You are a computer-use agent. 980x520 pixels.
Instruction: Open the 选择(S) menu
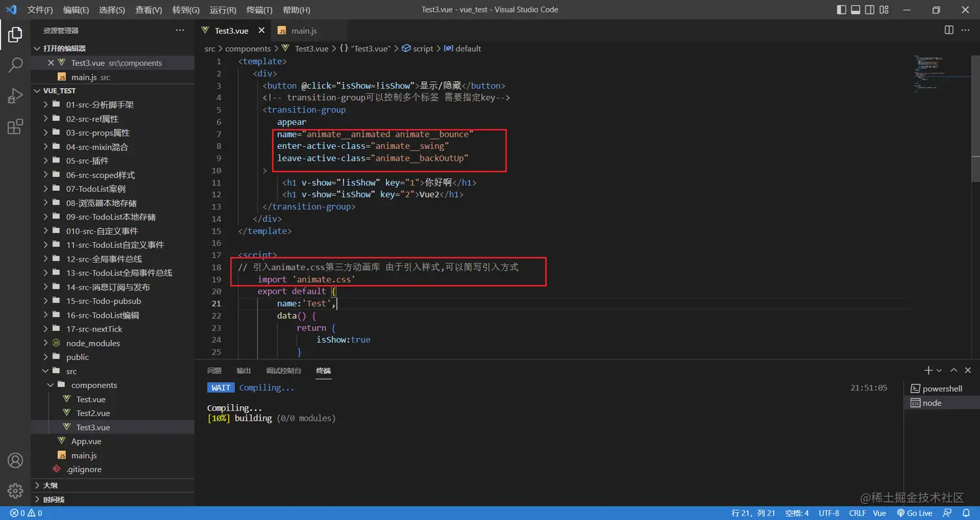tap(113, 10)
